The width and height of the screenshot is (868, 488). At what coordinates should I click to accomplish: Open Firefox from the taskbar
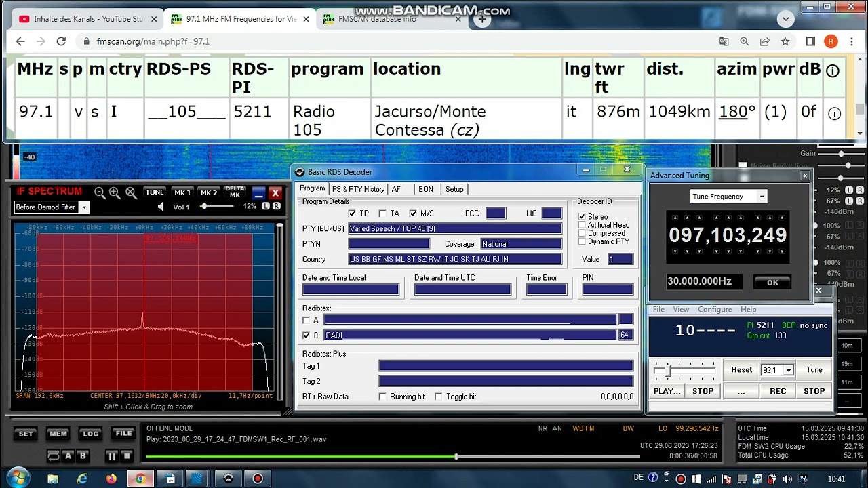click(x=111, y=479)
